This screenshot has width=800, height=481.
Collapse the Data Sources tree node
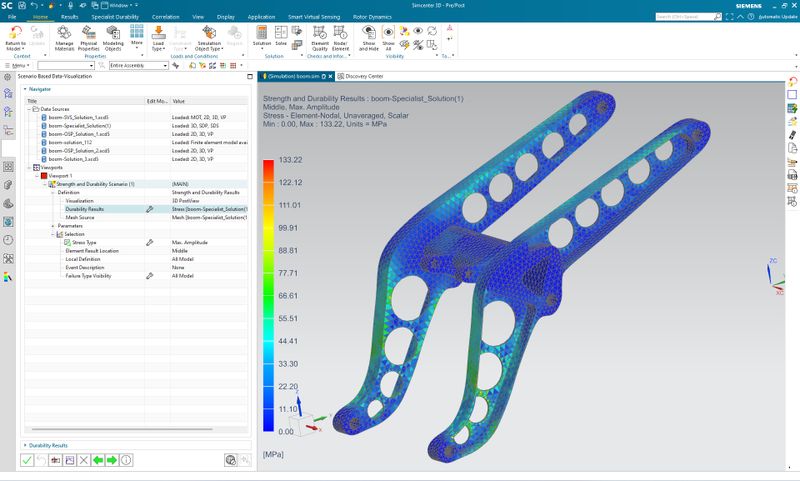29,109
